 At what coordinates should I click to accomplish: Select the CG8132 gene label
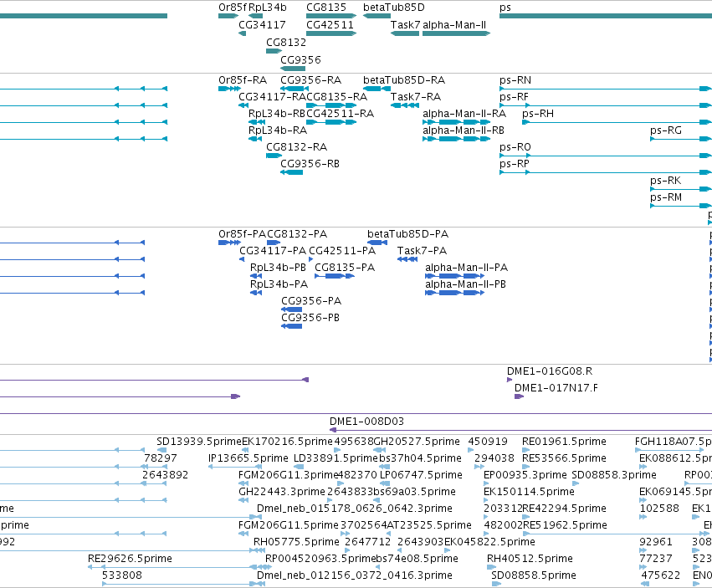(x=286, y=42)
